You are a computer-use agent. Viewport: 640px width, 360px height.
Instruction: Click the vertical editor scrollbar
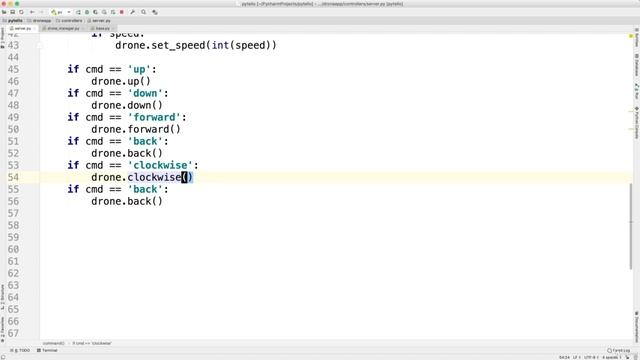click(631, 227)
